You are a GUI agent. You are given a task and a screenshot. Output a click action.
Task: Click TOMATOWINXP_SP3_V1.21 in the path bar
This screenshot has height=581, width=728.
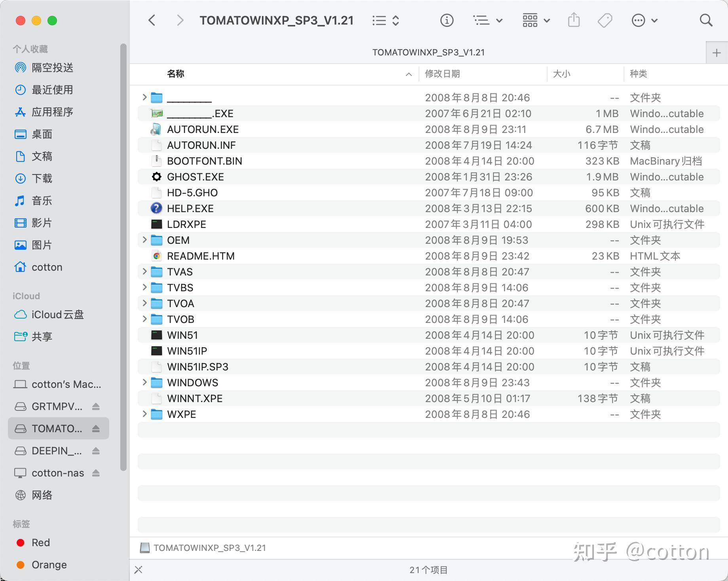(x=210, y=548)
